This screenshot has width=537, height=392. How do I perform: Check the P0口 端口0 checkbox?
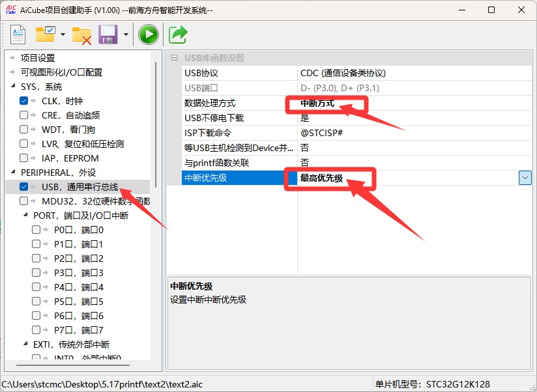pos(36,229)
